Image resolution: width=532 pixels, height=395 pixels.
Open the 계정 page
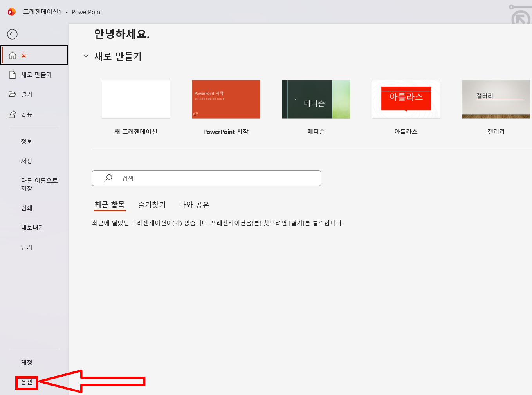[x=27, y=362]
